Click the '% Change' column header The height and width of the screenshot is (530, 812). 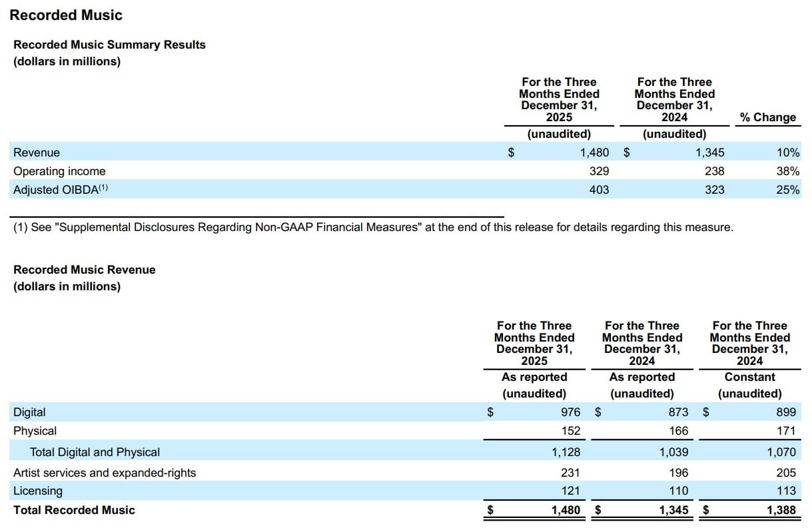[x=767, y=117]
